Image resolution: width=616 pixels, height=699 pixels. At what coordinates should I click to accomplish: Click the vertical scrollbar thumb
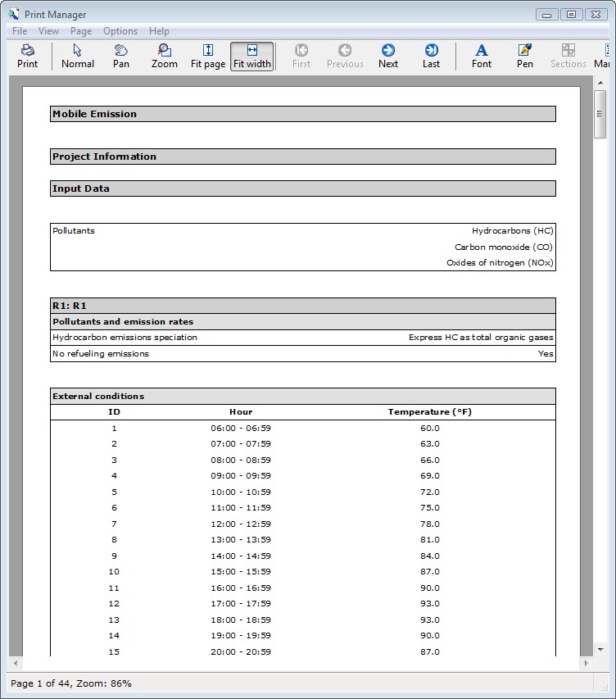tap(600, 115)
